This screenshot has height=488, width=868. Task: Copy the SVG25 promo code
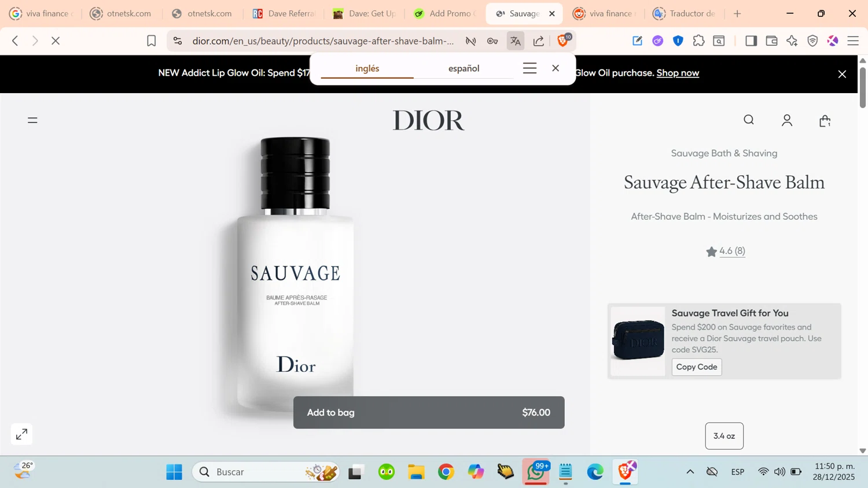pos(697,367)
